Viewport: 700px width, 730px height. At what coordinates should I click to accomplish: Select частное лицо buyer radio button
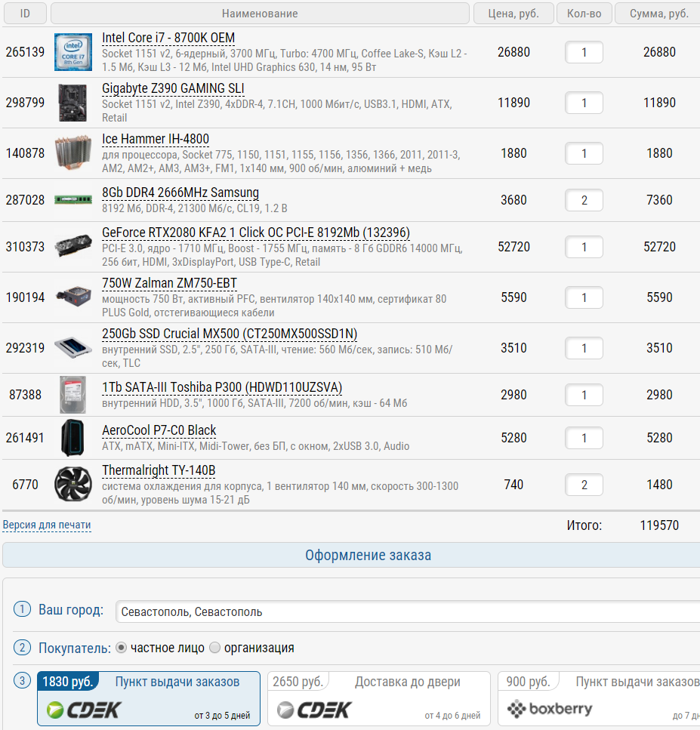(x=121, y=648)
